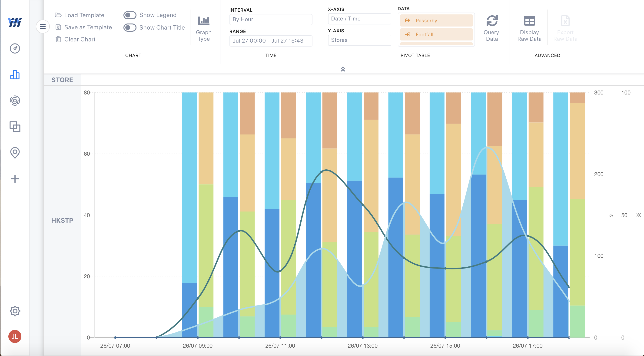This screenshot has width=644, height=356.
Task: Click the Graph Type icon
Action: (203, 21)
